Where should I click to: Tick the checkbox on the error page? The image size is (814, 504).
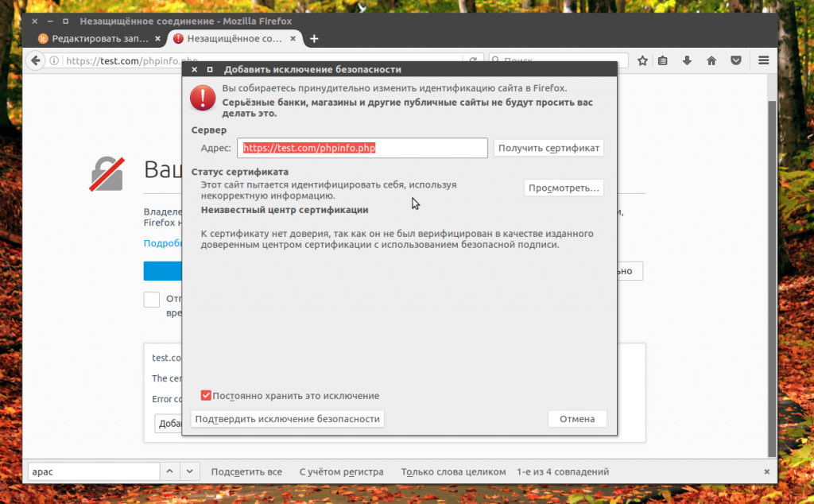tap(152, 300)
